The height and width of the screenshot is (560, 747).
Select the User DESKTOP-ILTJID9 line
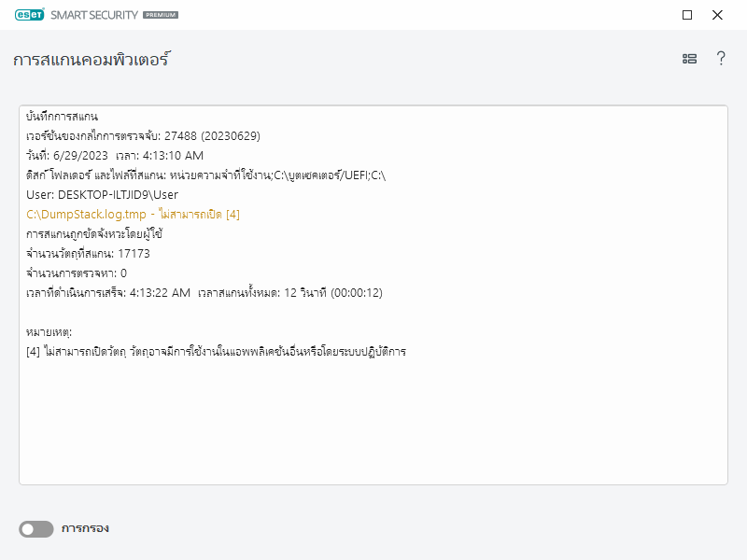click(103, 194)
